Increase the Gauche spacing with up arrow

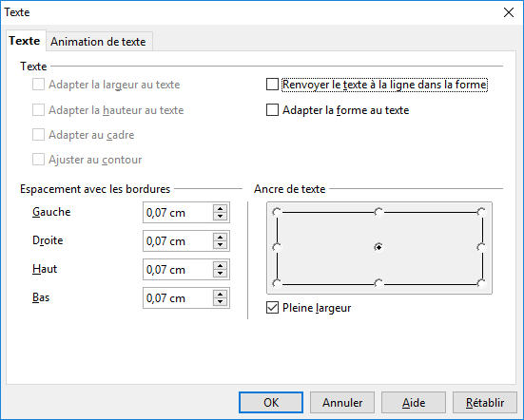coord(220,209)
